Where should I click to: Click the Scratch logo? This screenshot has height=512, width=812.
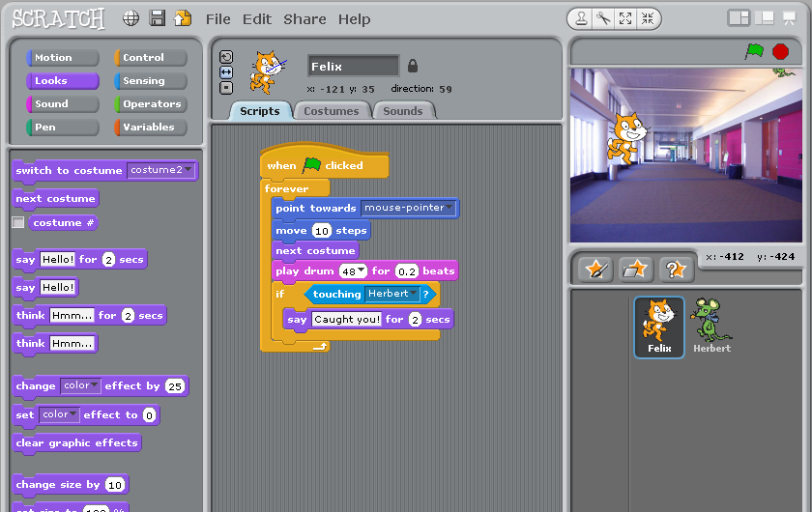(58, 18)
